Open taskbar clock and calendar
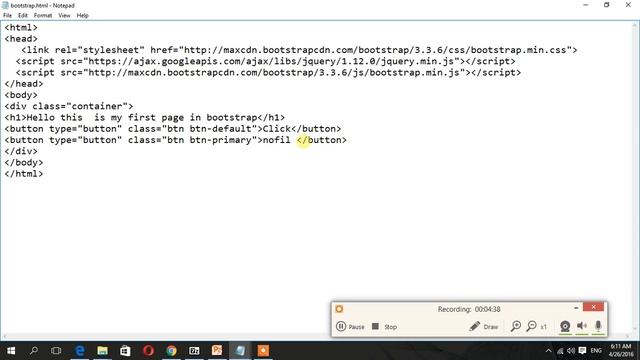Screen dimensions: 640x360 [x=621, y=351]
